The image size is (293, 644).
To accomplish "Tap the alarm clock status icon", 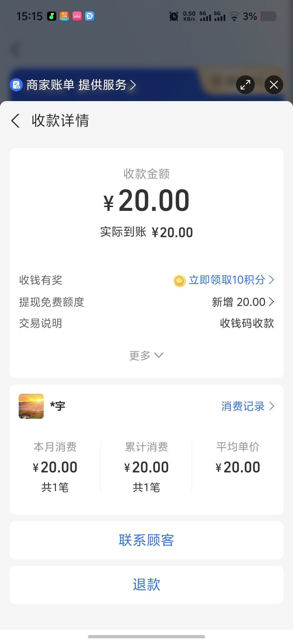I will [x=174, y=16].
